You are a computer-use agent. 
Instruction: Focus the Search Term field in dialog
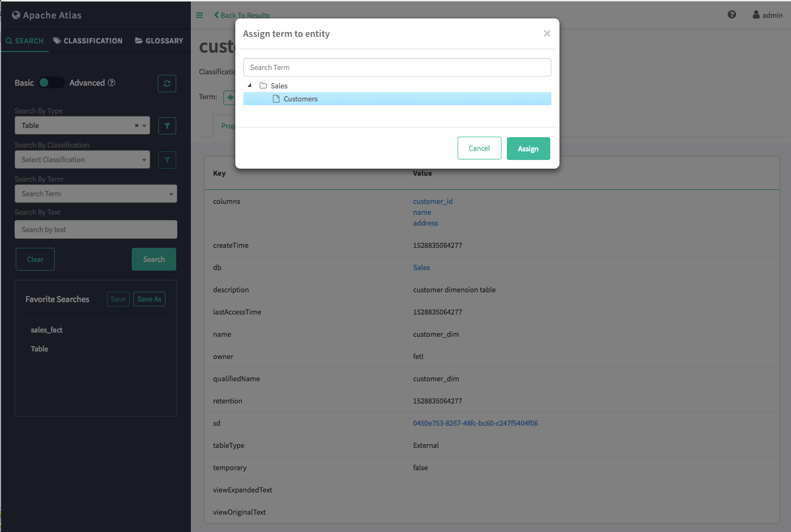tap(397, 67)
